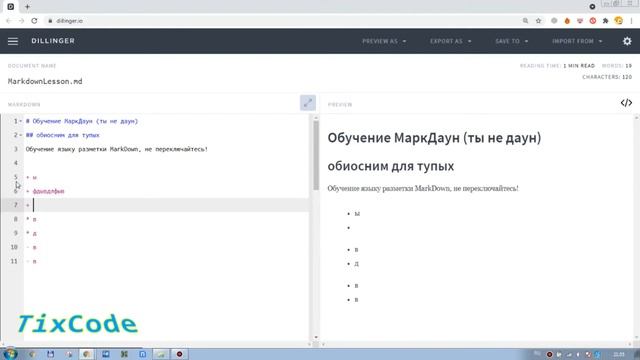This screenshot has height=360, width=640.
Task: Click the editor vertical scrollbar thumb
Action: (316, 155)
